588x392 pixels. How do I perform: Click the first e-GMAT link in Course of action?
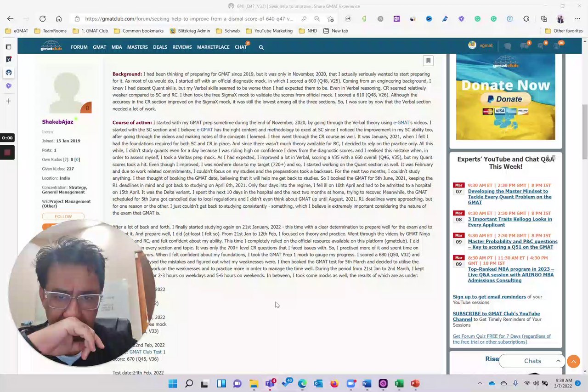point(401,123)
